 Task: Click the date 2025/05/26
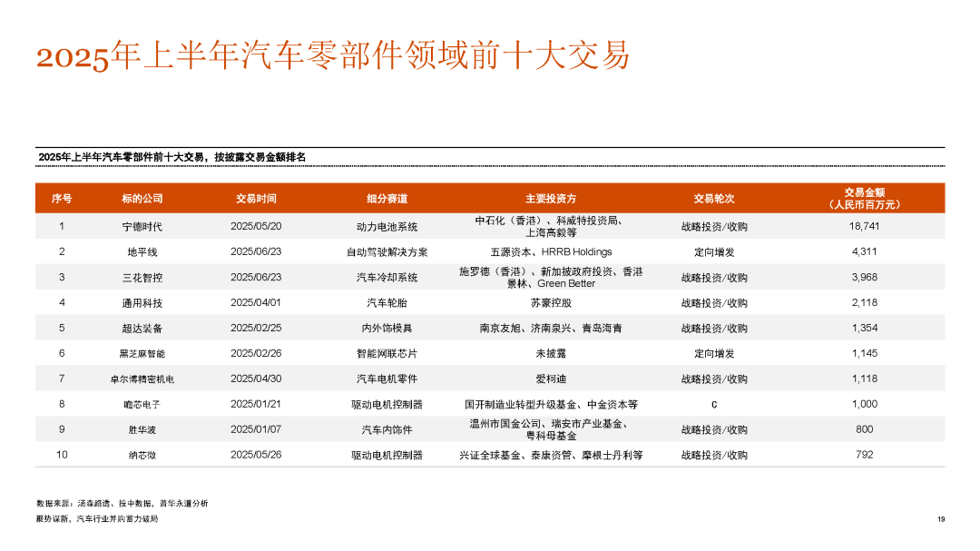tap(256, 456)
